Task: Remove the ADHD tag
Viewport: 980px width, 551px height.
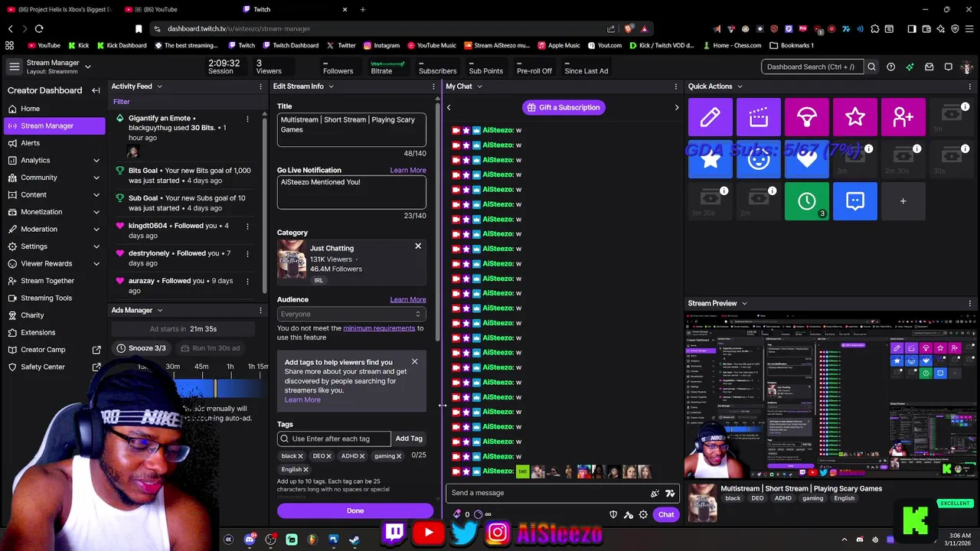Action: coord(362,456)
